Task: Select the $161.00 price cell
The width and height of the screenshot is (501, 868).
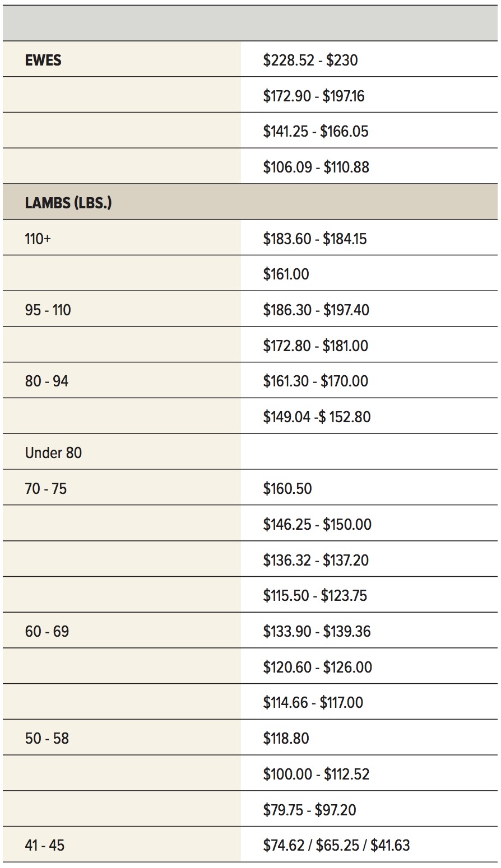Action: tap(286, 274)
